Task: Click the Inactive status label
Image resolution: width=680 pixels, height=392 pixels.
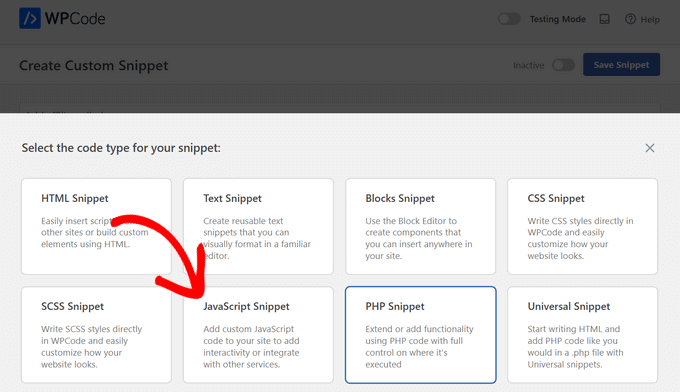Action: (x=528, y=65)
